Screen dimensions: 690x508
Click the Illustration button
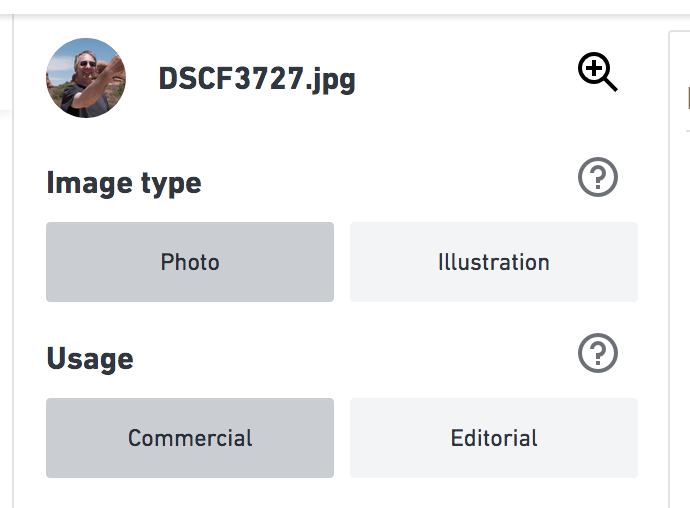494,262
